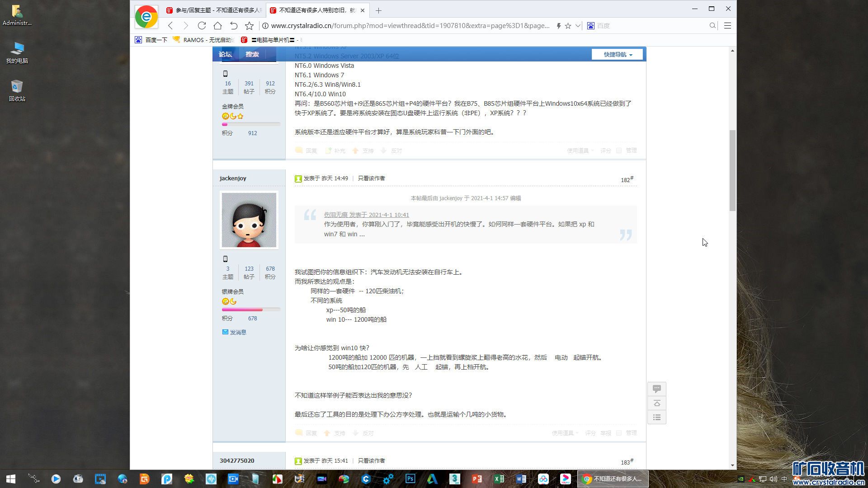The width and height of the screenshot is (868, 488).
Task: Bookmark page with star icon left of the address bar
Action: [249, 26]
